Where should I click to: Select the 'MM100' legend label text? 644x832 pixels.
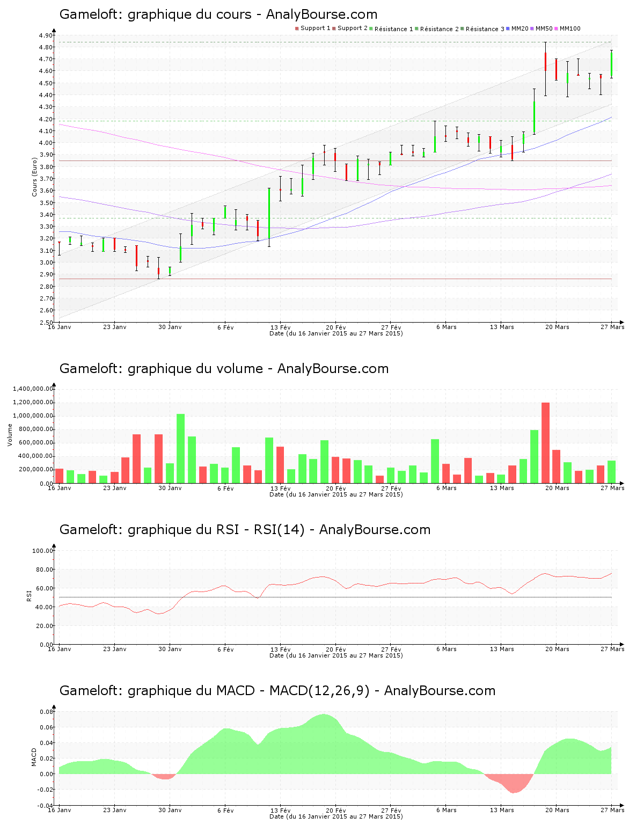pyautogui.click(x=570, y=28)
